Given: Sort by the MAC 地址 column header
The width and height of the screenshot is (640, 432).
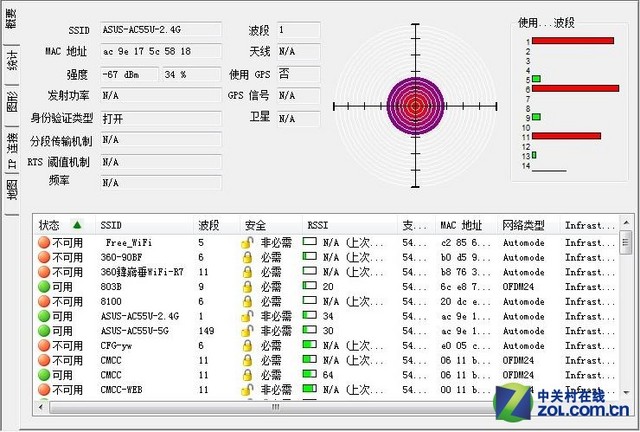Looking at the screenshot, I should pos(466,225).
